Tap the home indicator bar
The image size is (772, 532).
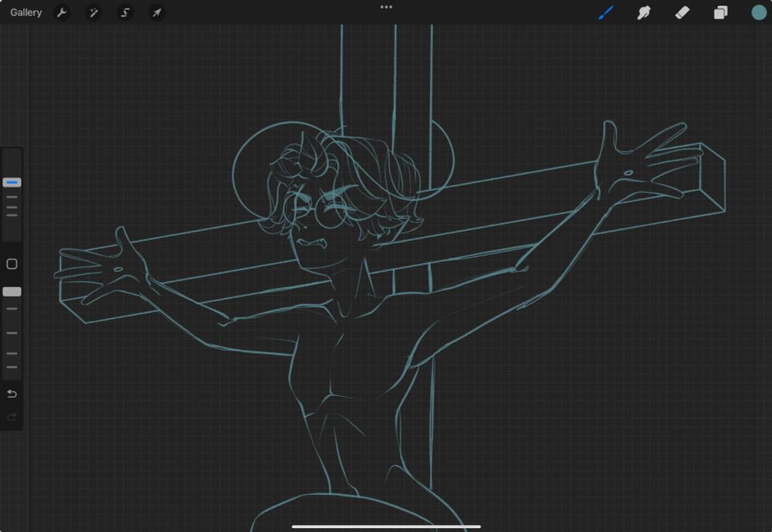tap(386, 527)
